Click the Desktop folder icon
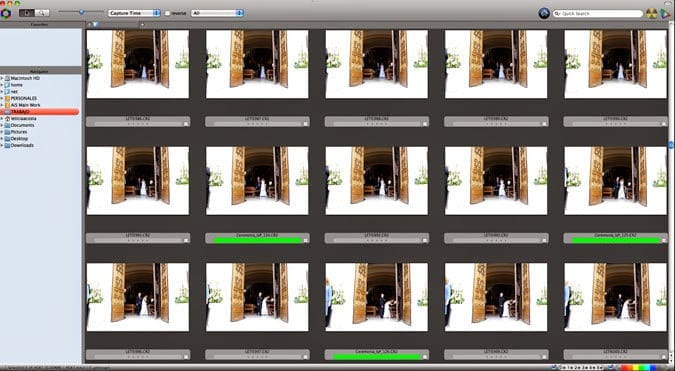The image size is (675, 371). (7, 139)
